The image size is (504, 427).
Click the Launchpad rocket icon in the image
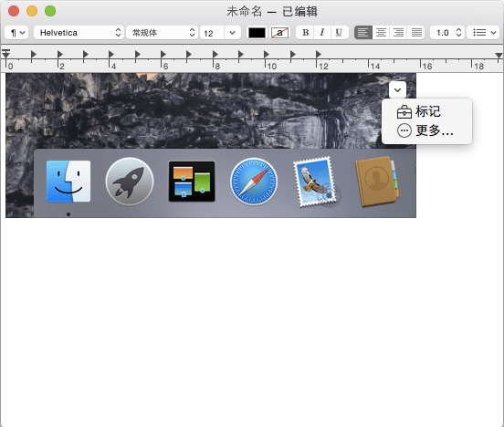130,182
